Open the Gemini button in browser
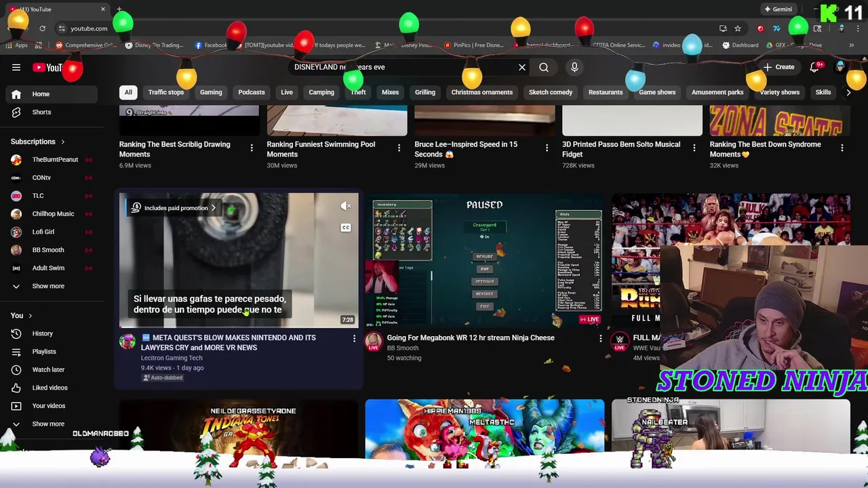 tap(778, 9)
